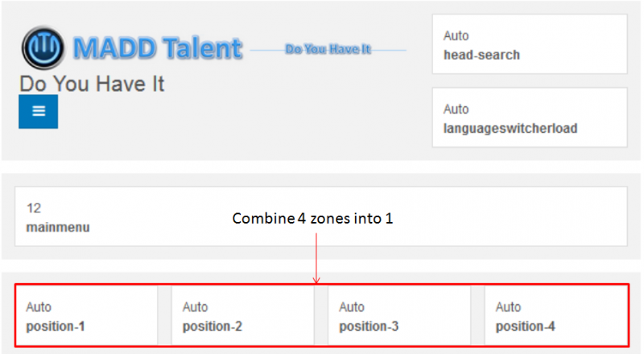Select the languageswitcherload position box

(530, 117)
